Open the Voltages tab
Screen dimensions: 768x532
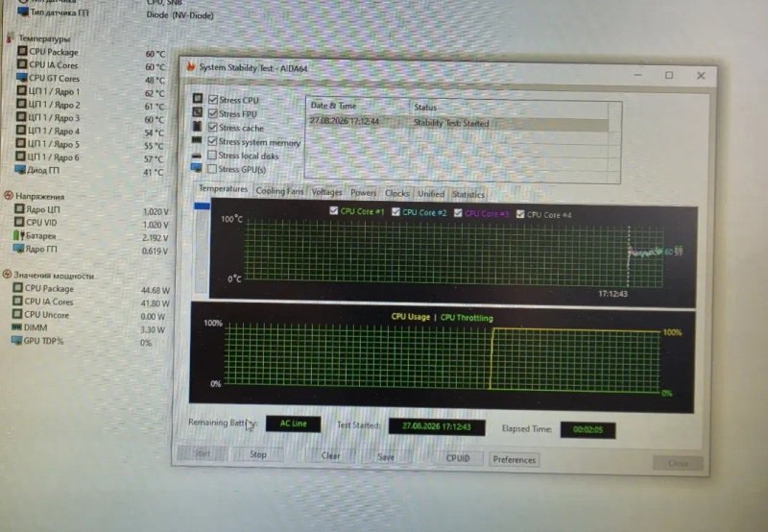326,192
